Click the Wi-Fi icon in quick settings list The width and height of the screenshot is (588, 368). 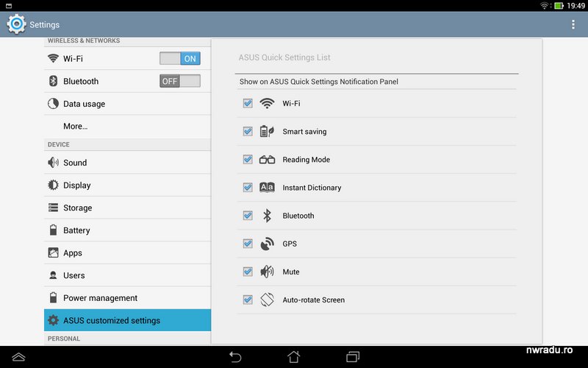(267, 103)
